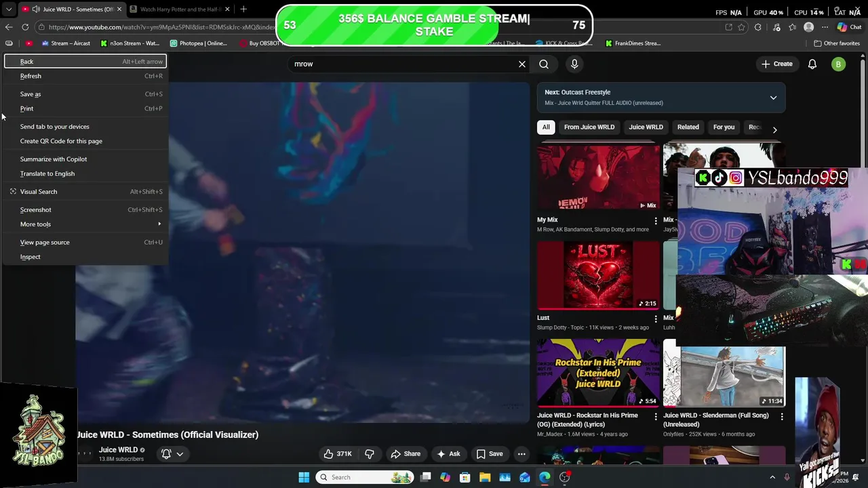
Task: Show hidden system tray icons
Action: (772, 477)
